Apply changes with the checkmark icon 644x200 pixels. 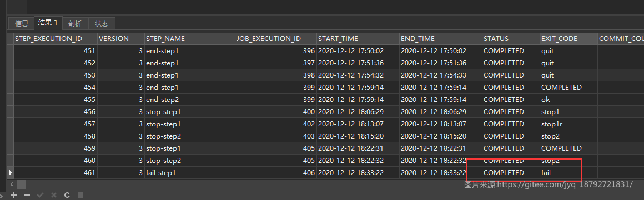coord(40,194)
